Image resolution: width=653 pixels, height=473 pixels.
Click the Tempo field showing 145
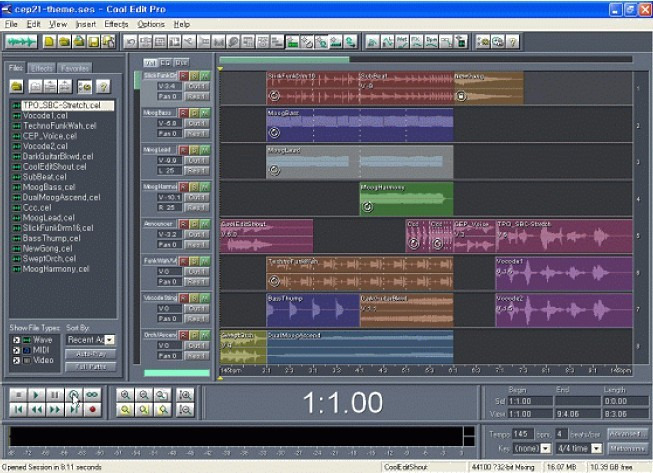[522, 434]
